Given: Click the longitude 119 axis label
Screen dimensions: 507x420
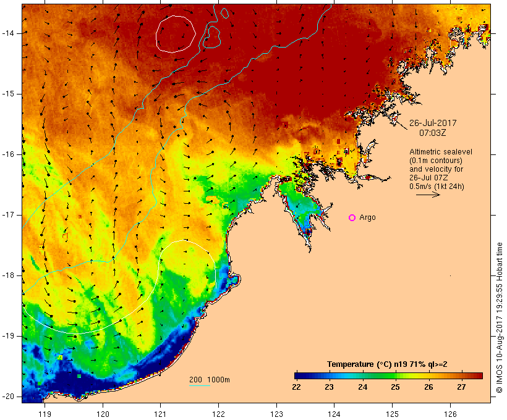Looking at the screenshot, I should 45,414.
